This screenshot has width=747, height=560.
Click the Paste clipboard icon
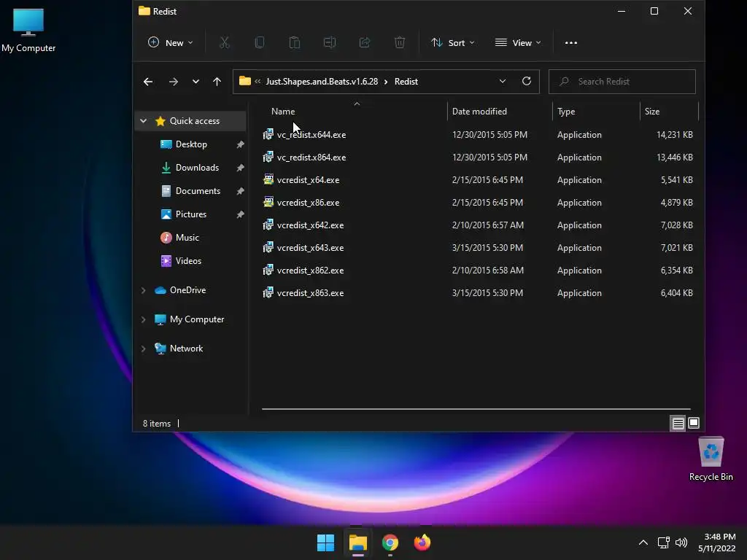[295, 43]
